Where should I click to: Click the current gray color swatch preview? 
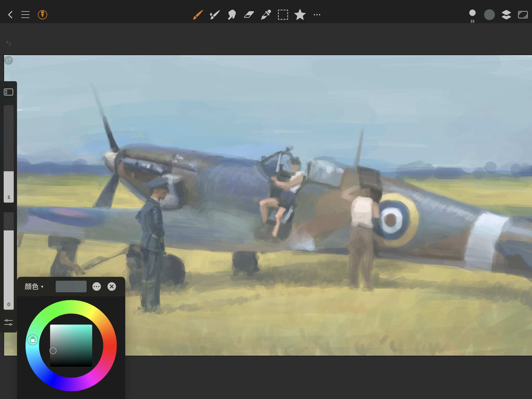pos(71,286)
